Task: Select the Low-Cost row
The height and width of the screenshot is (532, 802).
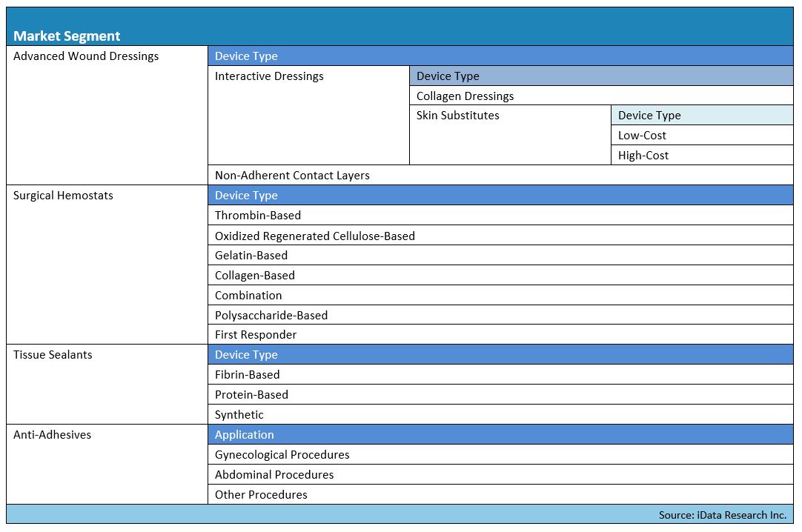Action: [702, 136]
